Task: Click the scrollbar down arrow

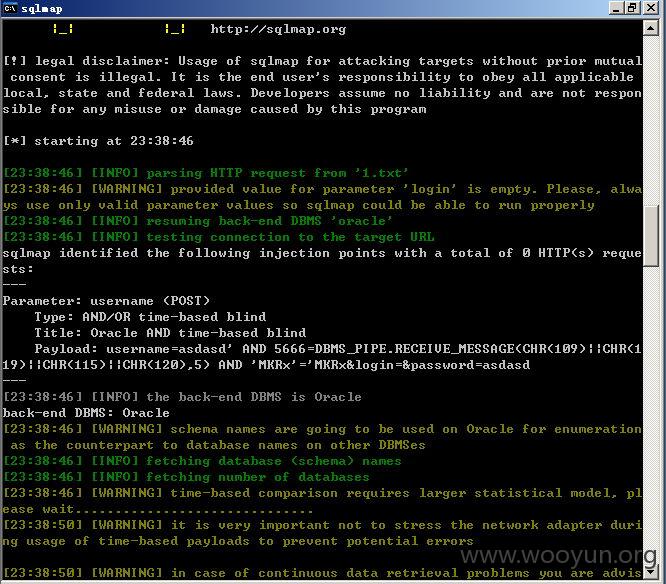Action: tap(650, 572)
